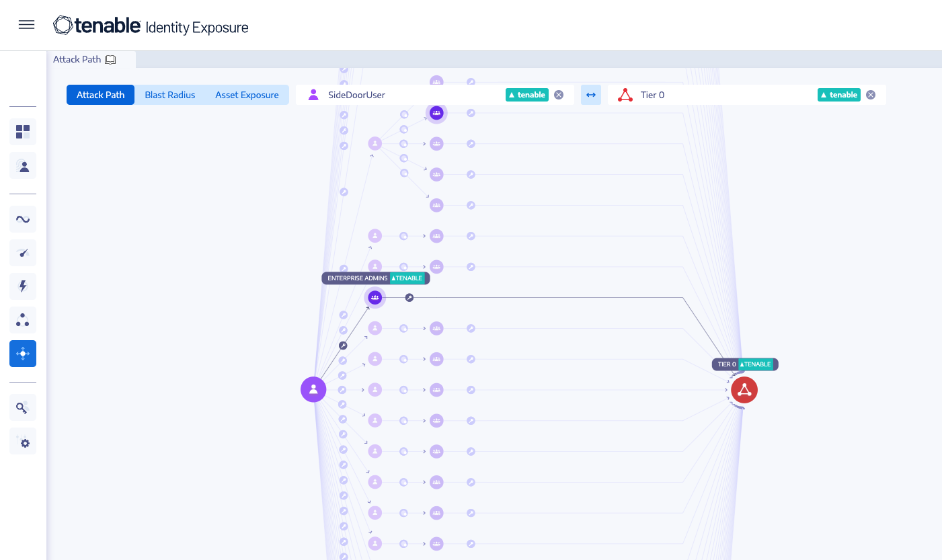This screenshot has height=560, width=942.
Task: Open the topology three-node icon in sidebar
Action: [x=23, y=320]
